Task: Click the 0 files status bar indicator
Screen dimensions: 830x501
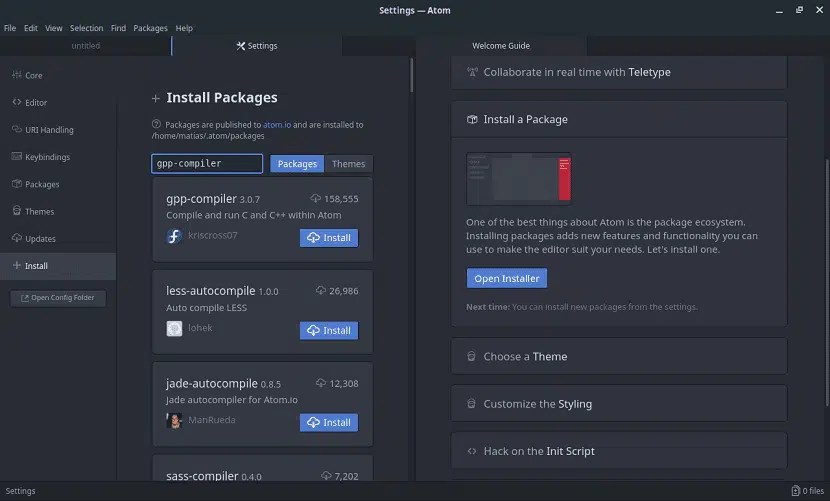Action: [x=808, y=491]
